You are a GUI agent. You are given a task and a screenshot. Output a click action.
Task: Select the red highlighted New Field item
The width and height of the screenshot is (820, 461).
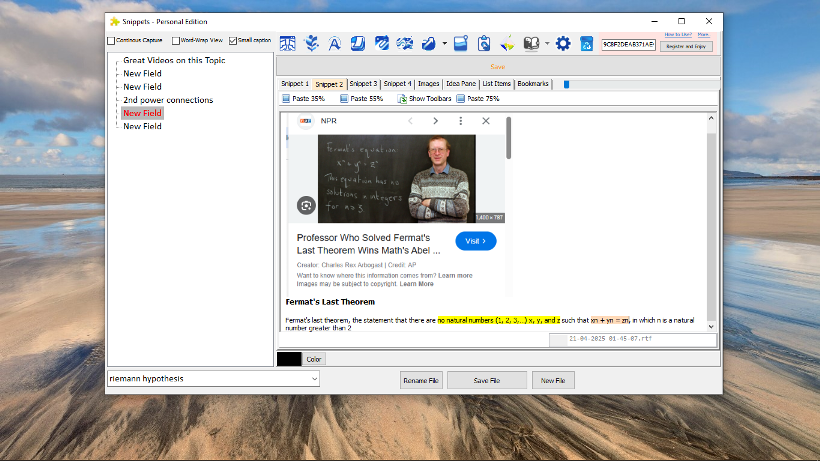click(x=142, y=113)
